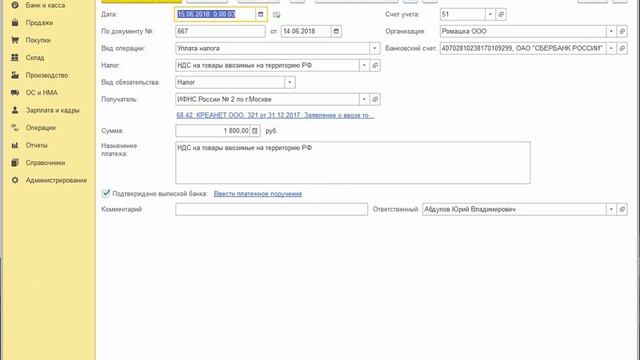Expand the Вид обязательства dropdown
The width and height of the screenshot is (640, 360).
pyautogui.click(x=290, y=82)
